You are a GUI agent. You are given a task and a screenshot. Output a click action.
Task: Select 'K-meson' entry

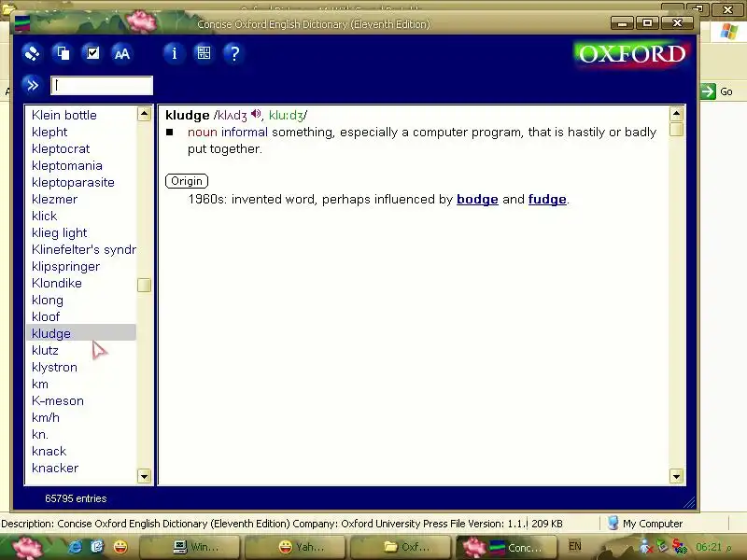coord(58,401)
